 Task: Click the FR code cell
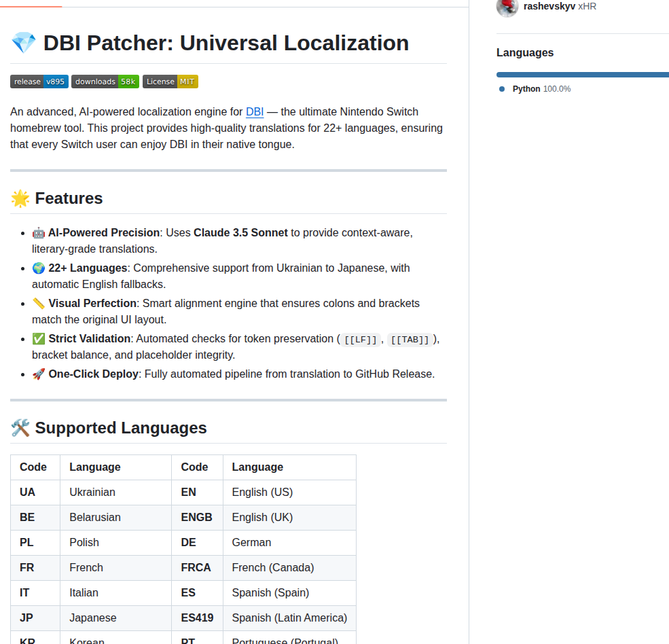[x=35, y=568]
